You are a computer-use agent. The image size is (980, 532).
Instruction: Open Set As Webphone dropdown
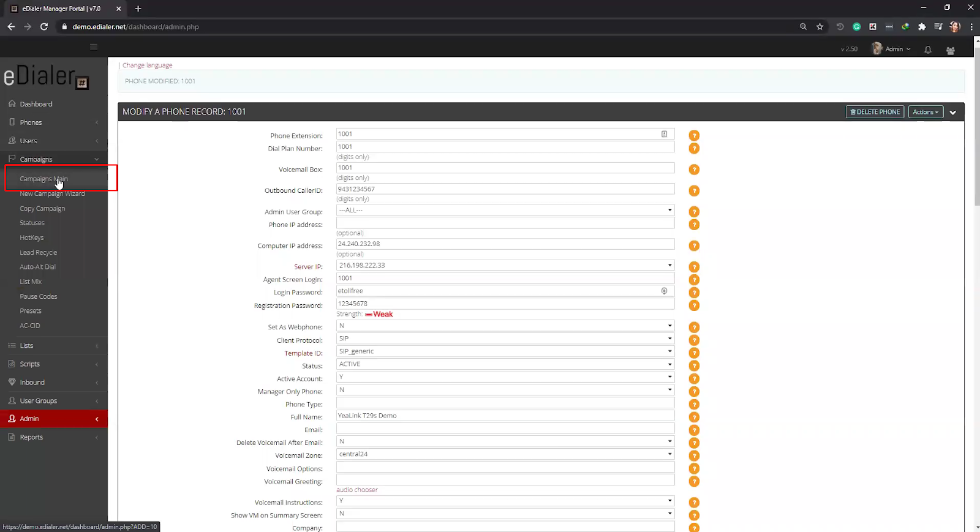tap(505, 326)
